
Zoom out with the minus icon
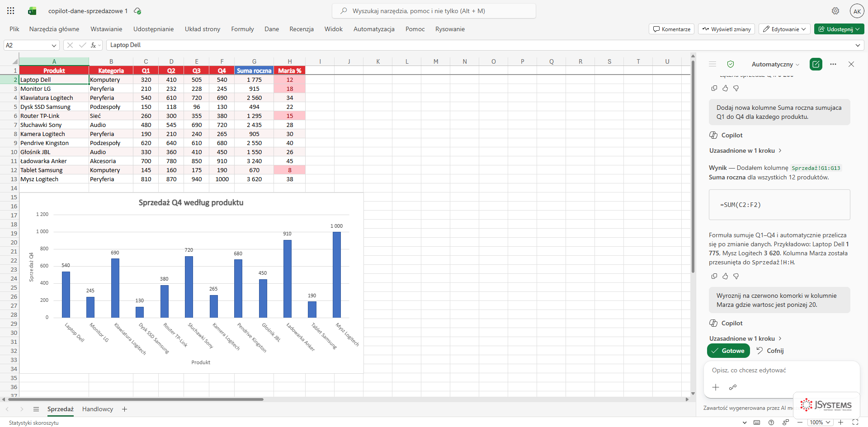coord(800,422)
